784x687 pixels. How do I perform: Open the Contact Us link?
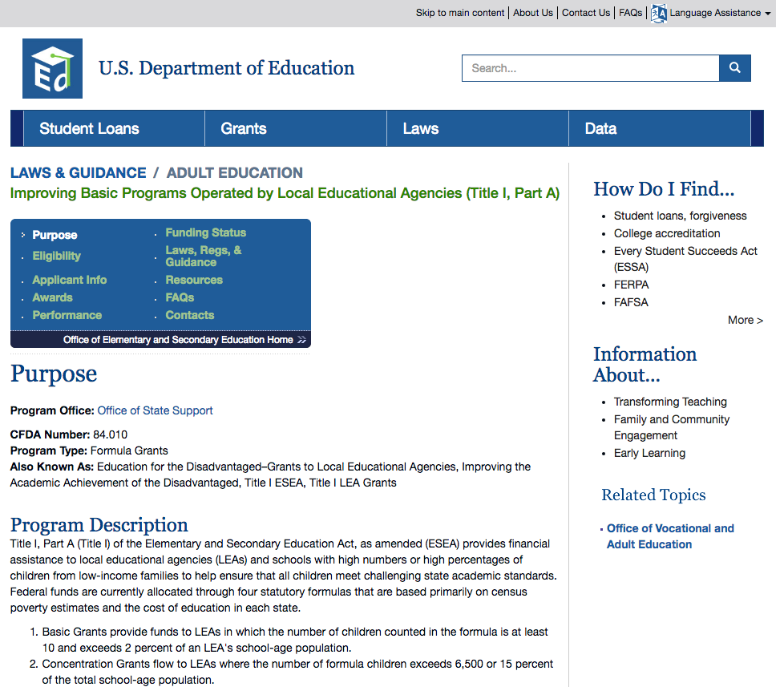[x=586, y=13]
